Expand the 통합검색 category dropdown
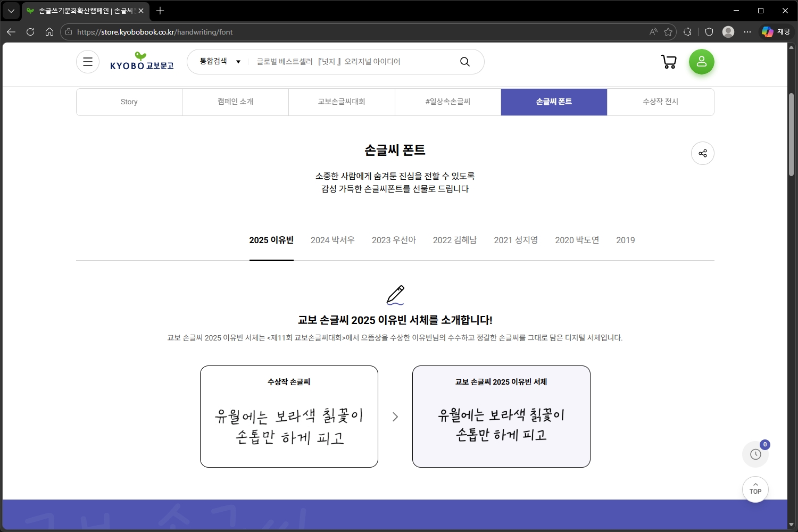Screen dimensions: 798x532 (220, 62)
